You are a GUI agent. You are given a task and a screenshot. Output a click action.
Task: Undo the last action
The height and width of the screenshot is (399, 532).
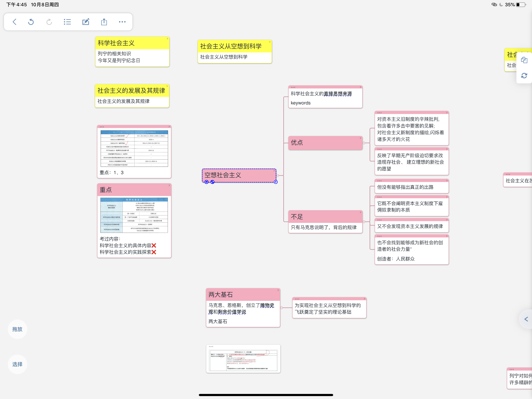click(x=31, y=22)
